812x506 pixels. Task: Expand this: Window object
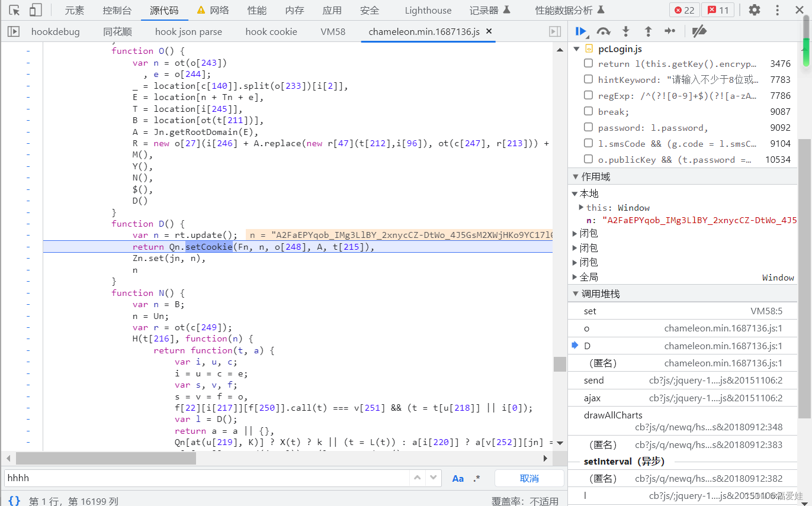click(581, 207)
